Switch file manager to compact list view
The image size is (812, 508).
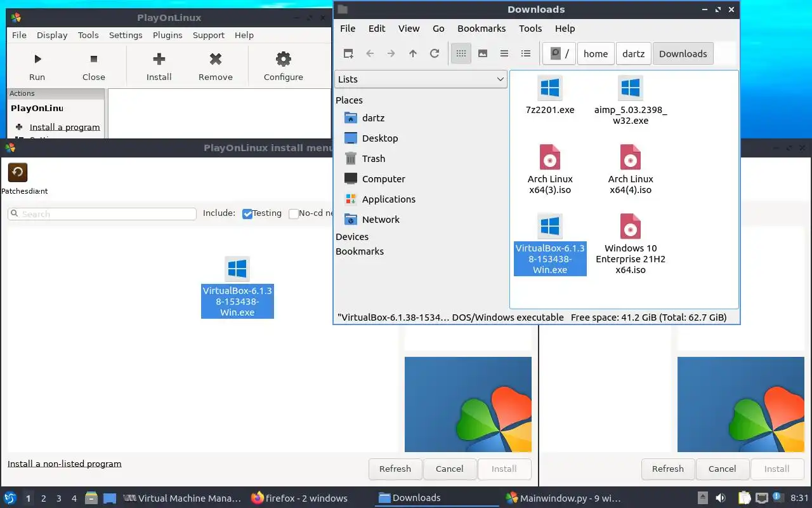[504, 54]
